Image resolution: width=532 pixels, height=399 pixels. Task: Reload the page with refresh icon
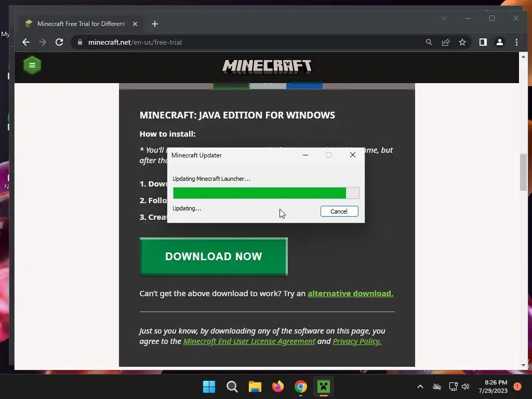(x=59, y=43)
